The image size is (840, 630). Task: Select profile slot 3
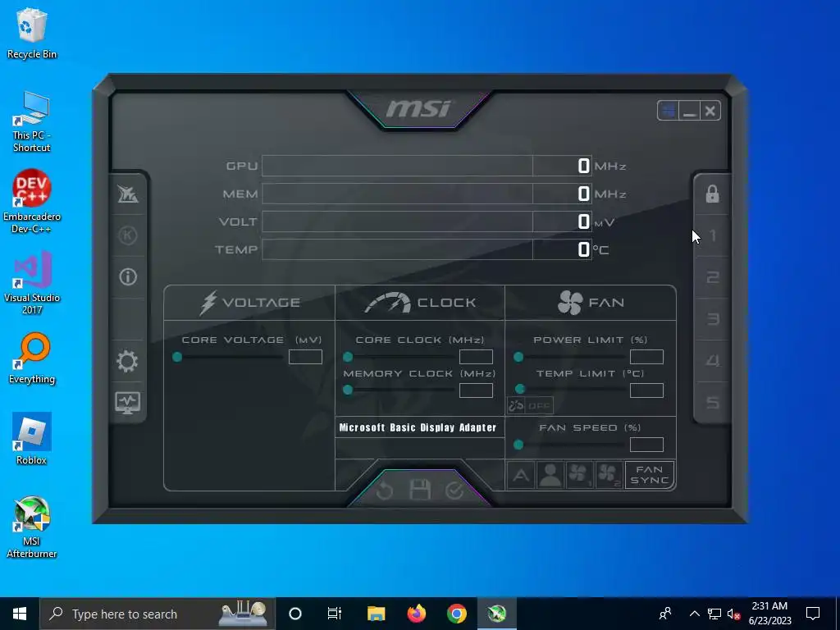712,319
